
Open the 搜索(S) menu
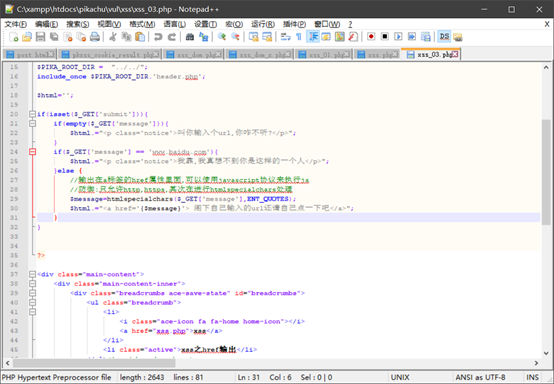78,24
